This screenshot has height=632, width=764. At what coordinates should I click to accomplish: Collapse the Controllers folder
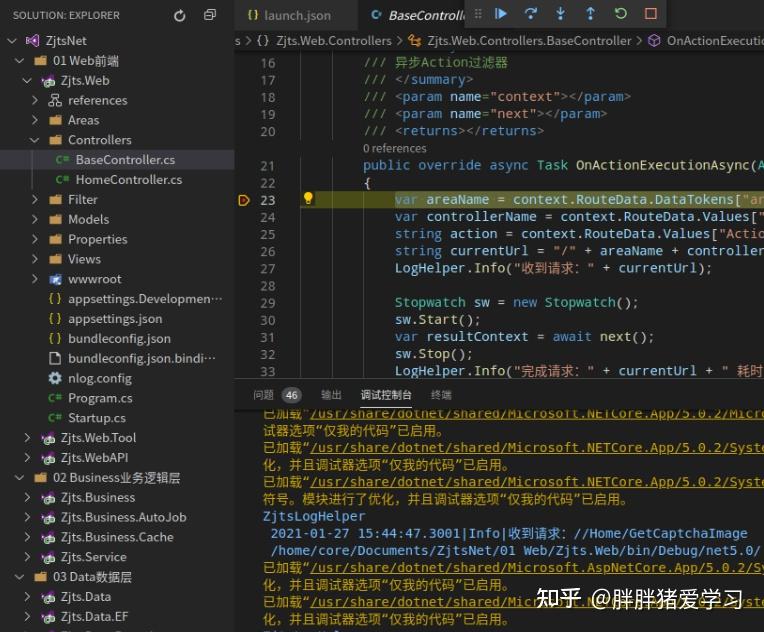click(35, 140)
